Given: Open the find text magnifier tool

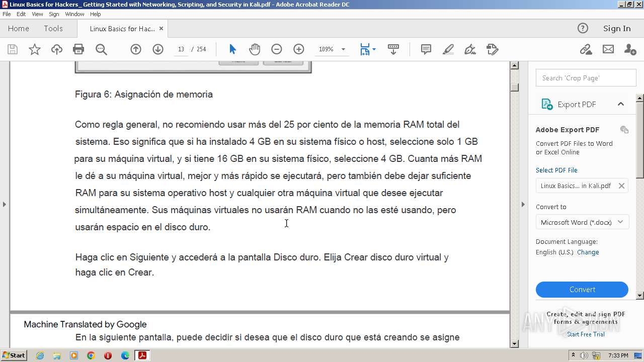Looking at the screenshot, I should 101,49.
